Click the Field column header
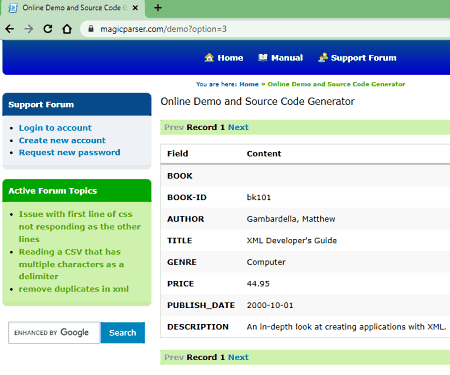Screen dimensions: 450x375 178,154
